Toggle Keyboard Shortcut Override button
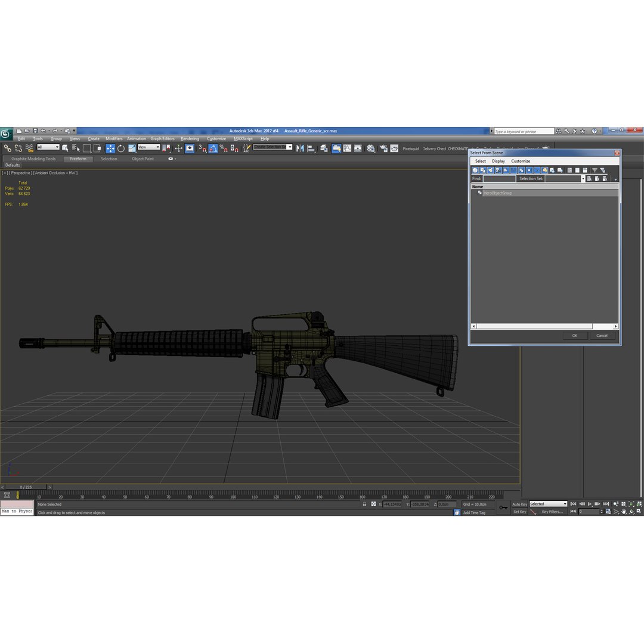 click(x=190, y=148)
